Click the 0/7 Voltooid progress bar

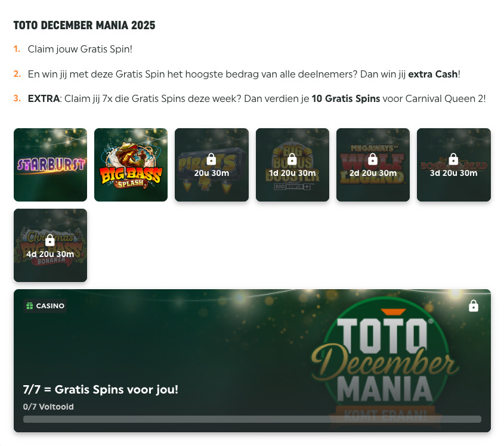pyautogui.click(x=252, y=419)
